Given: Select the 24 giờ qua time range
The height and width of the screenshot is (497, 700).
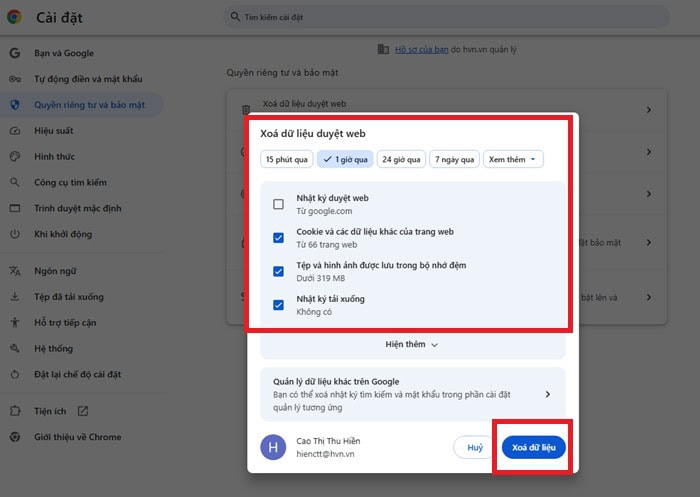Looking at the screenshot, I should [x=401, y=159].
